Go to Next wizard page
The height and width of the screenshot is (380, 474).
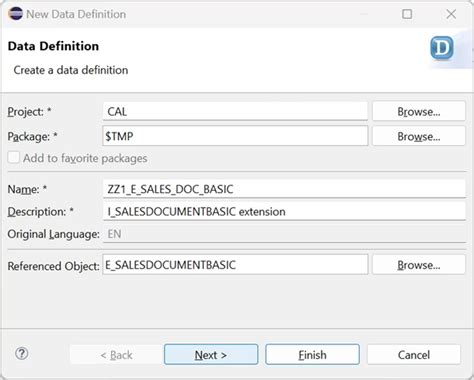(x=211, y=354)
